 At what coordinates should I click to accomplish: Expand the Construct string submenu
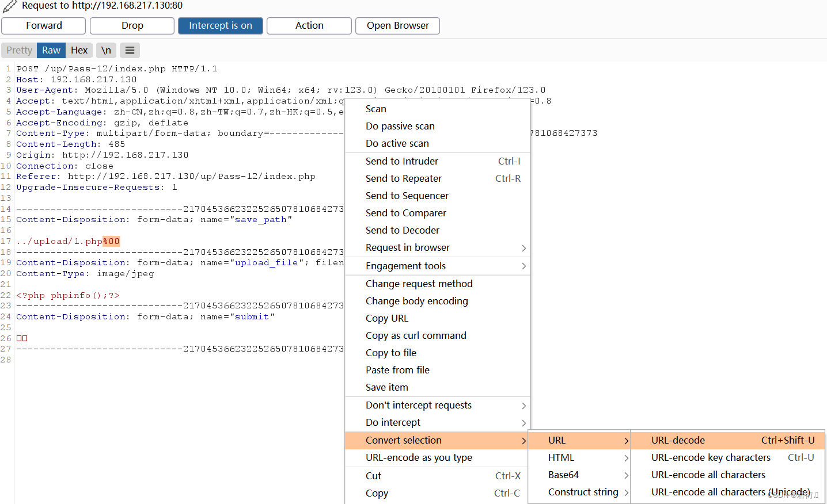(x=579, y=492)
